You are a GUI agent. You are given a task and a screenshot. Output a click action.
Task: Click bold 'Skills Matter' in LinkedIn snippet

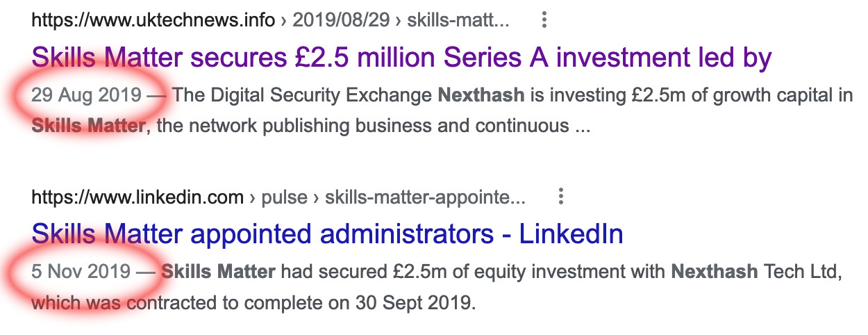coord(218,271)
